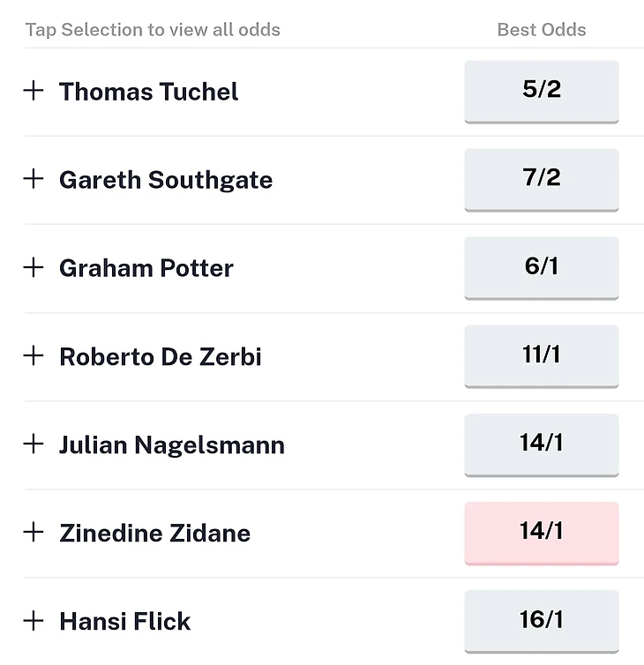The image size is (644, 665).
Task: Tap the pink highlighted Zidane odds
Action: tap(541, 532)
